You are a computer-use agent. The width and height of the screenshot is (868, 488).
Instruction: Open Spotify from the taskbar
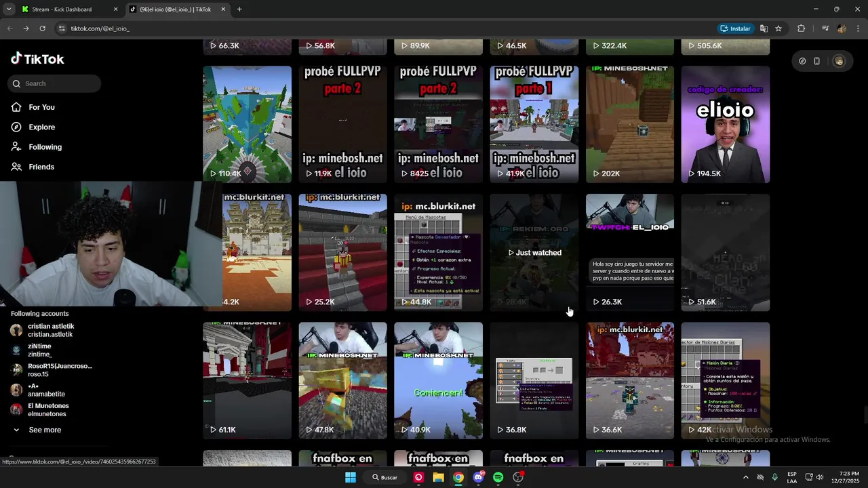tap(498, 477)
